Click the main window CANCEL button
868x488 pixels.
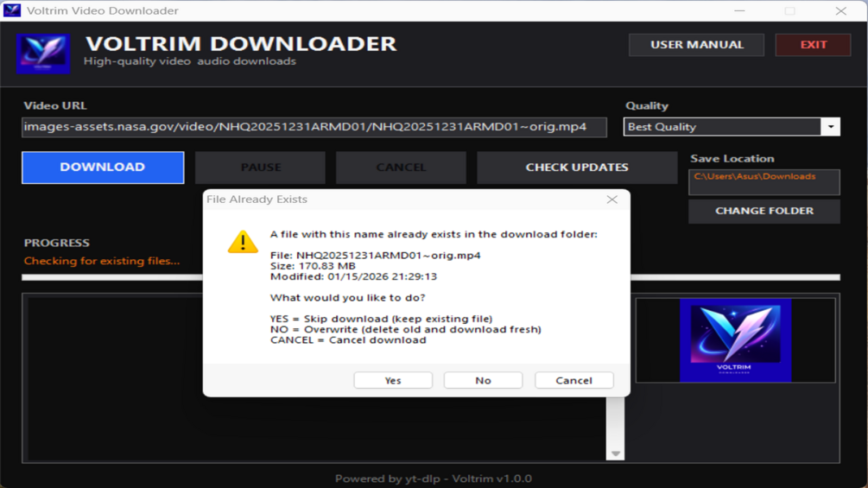[x=401, y=167]
